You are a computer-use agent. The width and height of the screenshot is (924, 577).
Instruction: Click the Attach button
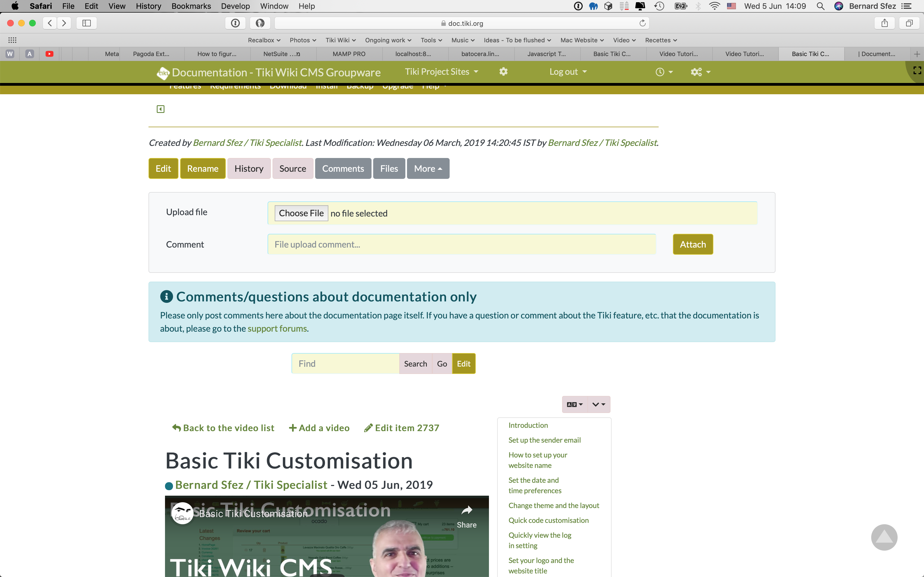click(693, 244)
